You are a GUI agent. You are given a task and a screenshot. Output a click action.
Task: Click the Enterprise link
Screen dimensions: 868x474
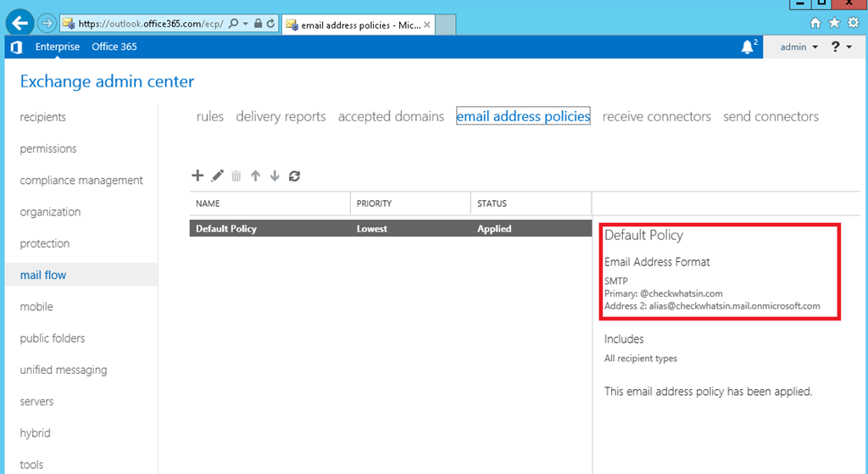[57, 47]
